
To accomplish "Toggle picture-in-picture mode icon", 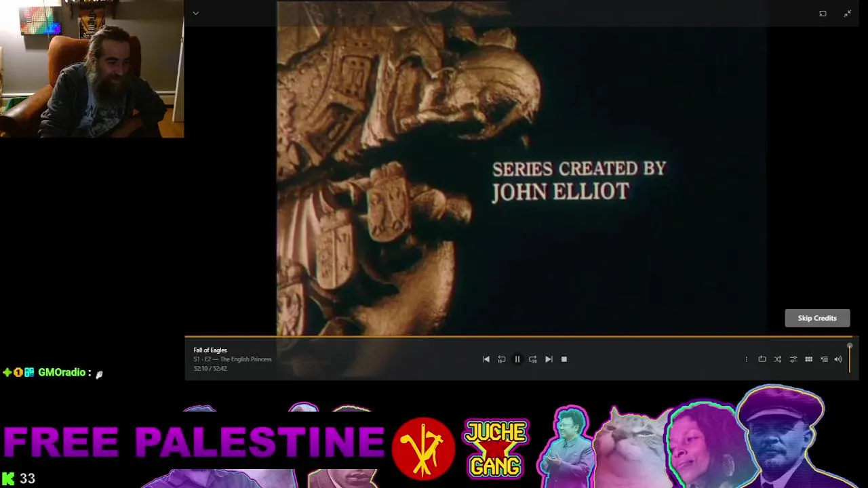I will pyautogui.click(x=823, y=14).
